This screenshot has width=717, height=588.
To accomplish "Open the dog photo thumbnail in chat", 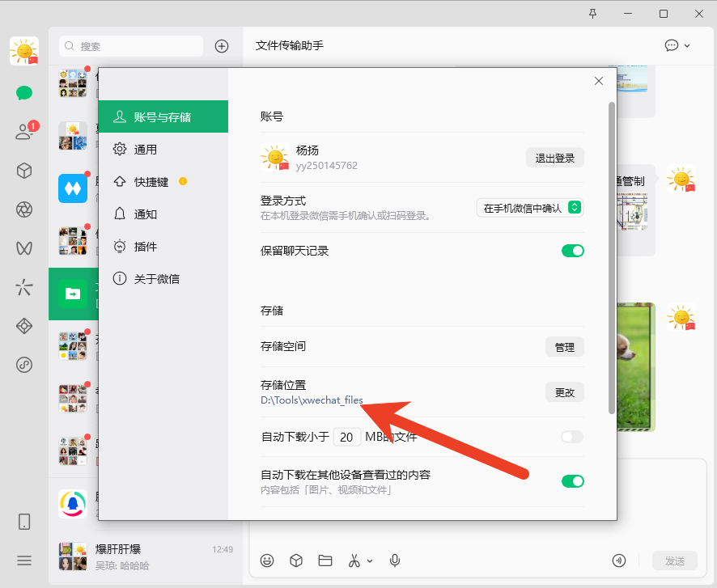I will (635, 367).
